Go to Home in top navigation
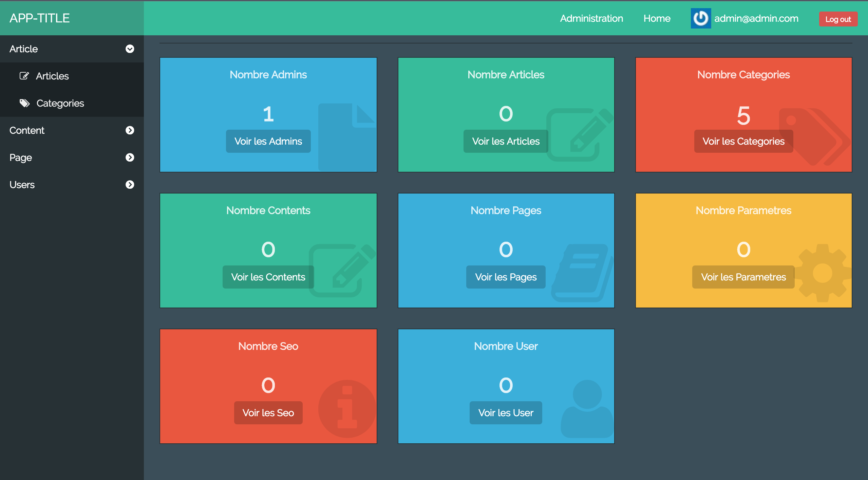Image resolution: width=868 pixels, height=480 pixels. [657, 18]
